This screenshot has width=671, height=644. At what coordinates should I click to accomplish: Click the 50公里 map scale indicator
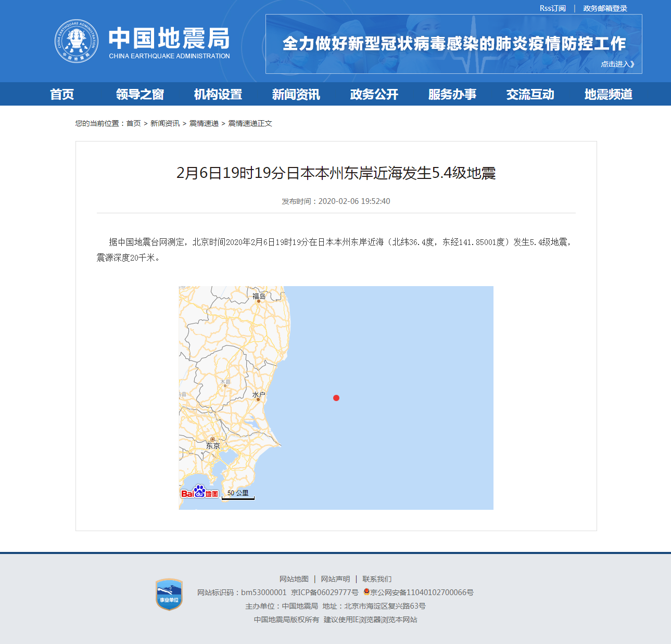click(238, 494)
